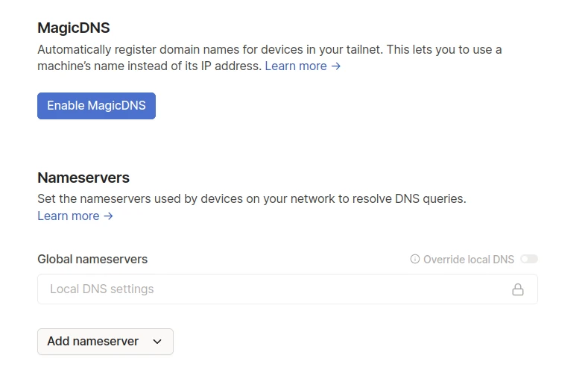
Task: Click the 'Local DNS settings' placeholder text
Action: [101, 289]
